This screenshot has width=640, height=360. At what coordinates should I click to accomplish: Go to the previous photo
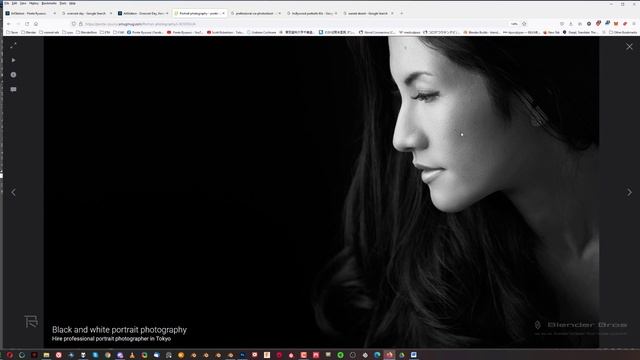tap(13, 192)
